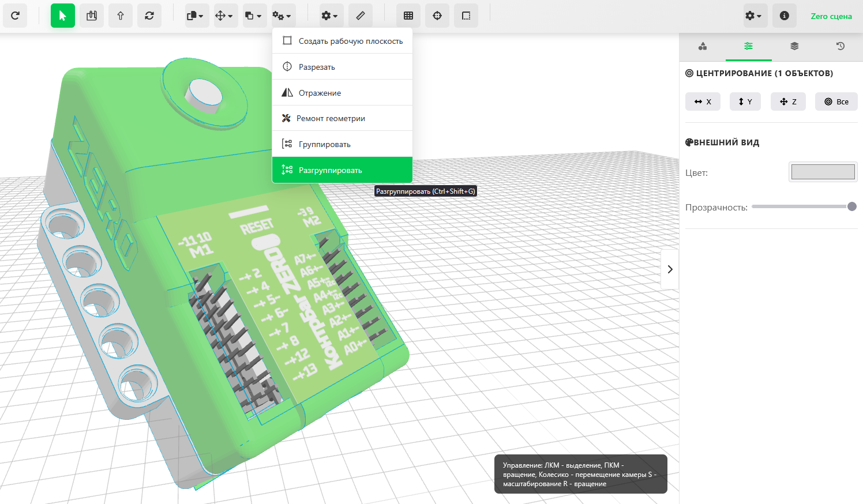Switch to the layers stack tab
The image size is (863, 504).
point(794,46)
